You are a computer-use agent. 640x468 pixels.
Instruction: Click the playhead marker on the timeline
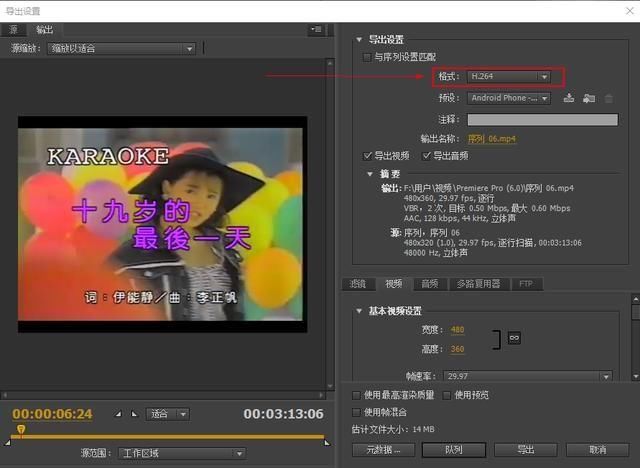[x=21, y=429]
